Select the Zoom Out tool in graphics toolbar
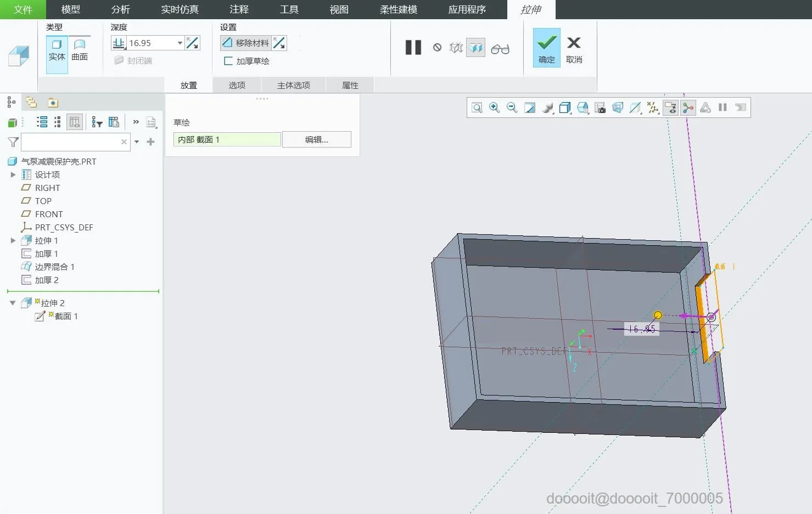This screenshot has width=812, height=514. click(511, 108)
